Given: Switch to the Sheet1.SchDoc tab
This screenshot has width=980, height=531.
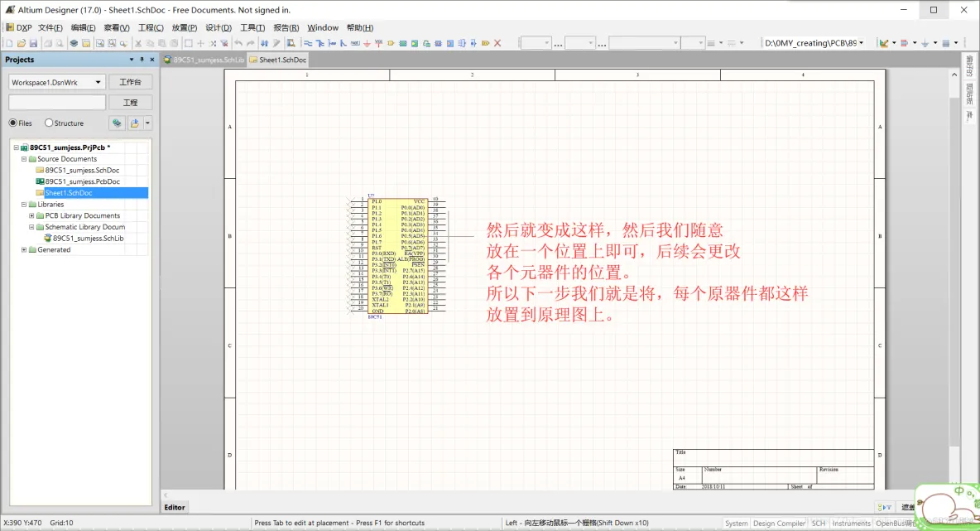Looking at the screenshot, I should tap(278, 60).
